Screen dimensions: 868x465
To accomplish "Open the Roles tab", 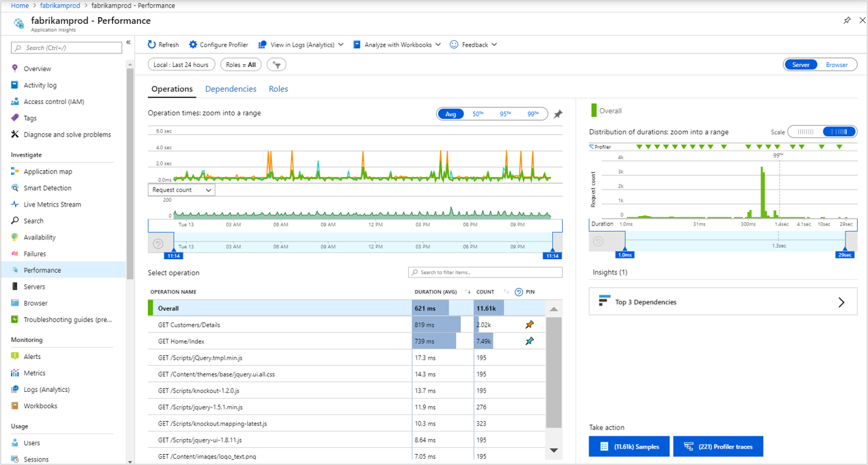I will coord(278,89).
